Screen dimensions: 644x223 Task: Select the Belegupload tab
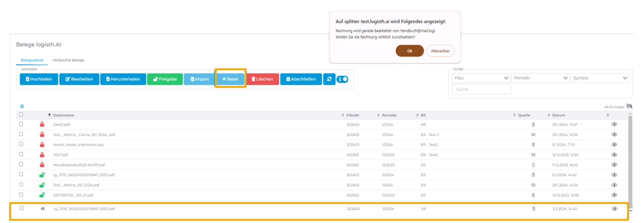[x=32, y=60]
